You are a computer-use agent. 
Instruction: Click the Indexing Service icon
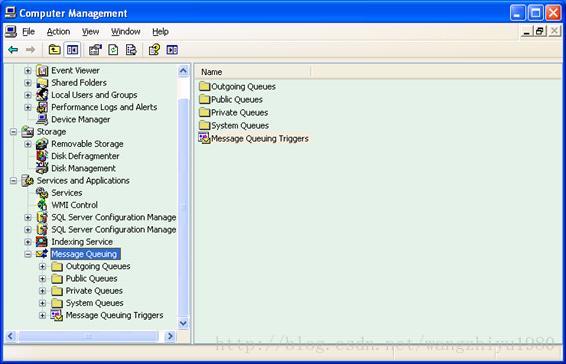tap(42, 242)
